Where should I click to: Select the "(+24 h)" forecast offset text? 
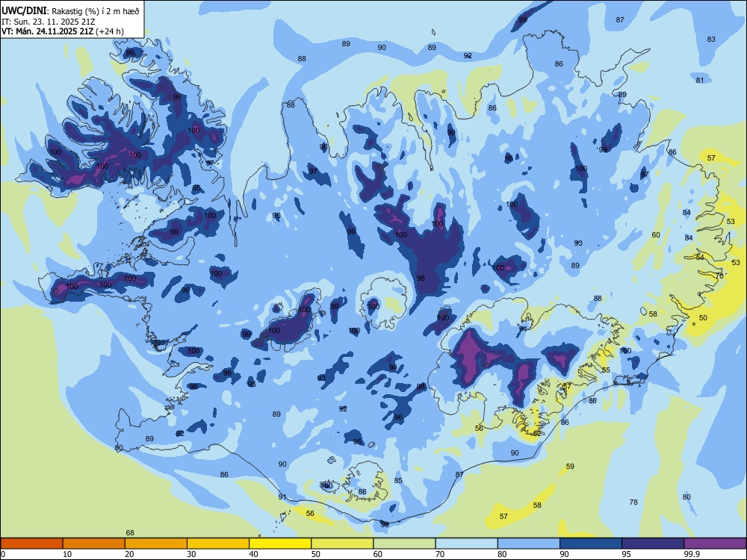[x=110, y=31]
